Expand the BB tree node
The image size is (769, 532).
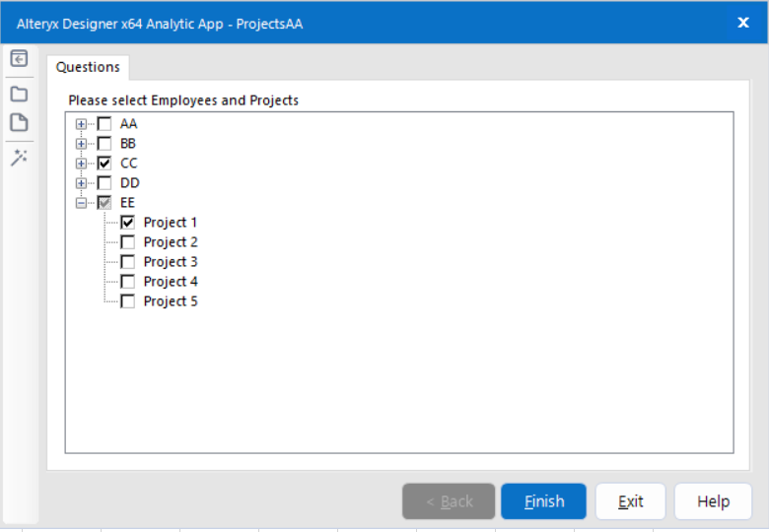click(81, 144)
